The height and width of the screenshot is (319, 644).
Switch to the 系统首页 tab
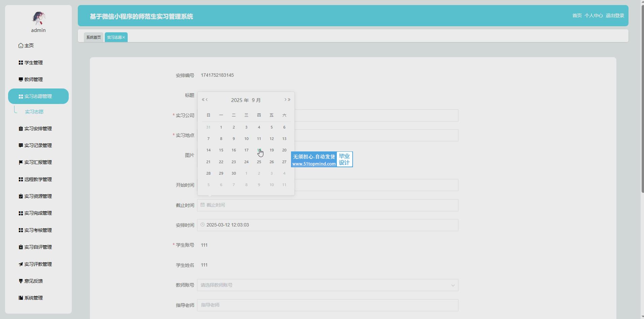click(93, 37)
